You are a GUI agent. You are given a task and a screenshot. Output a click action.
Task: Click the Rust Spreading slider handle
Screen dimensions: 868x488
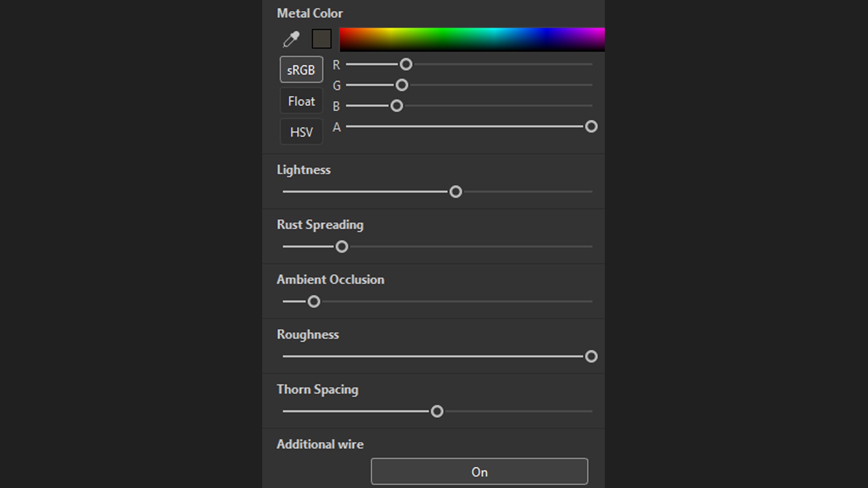click(x=342, y=247)
